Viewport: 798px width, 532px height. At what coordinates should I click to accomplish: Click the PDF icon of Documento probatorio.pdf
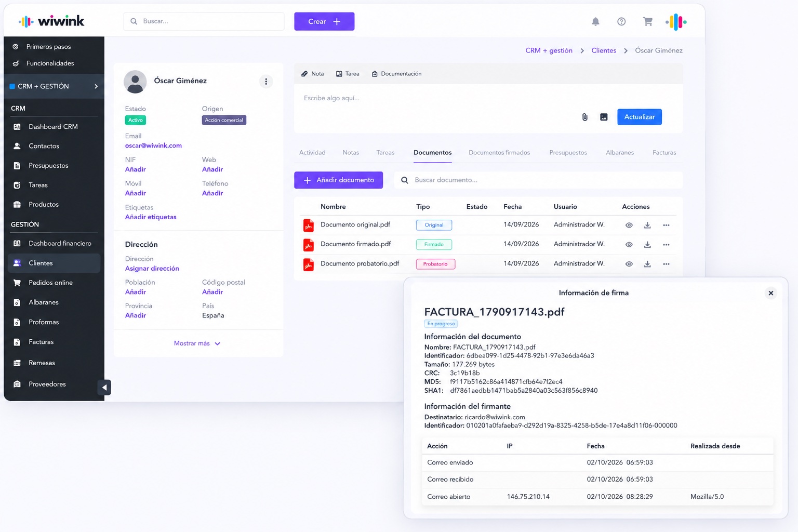point(309,264)
